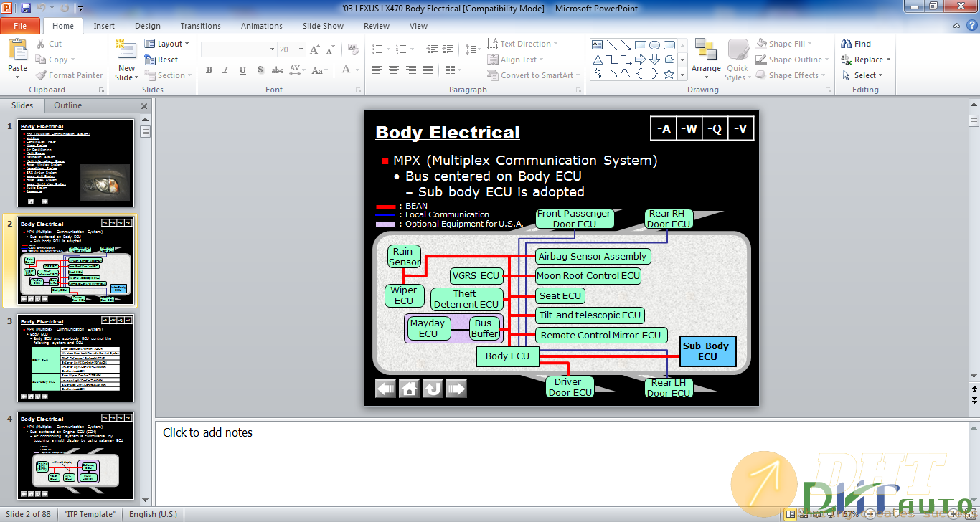Increase the list indent level
This screenshot has height=522, width=980.
(x=448, y=49)
